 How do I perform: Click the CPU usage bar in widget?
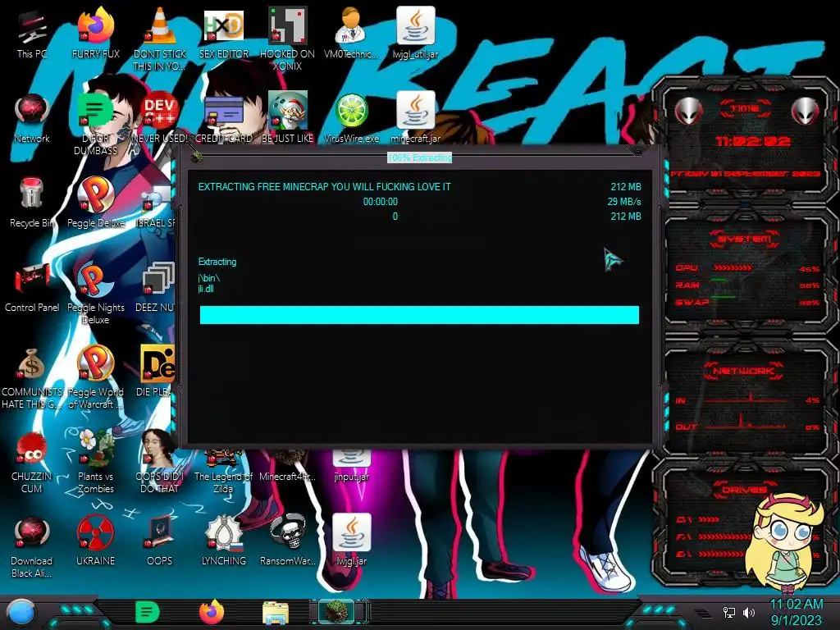tap(733, 268)
